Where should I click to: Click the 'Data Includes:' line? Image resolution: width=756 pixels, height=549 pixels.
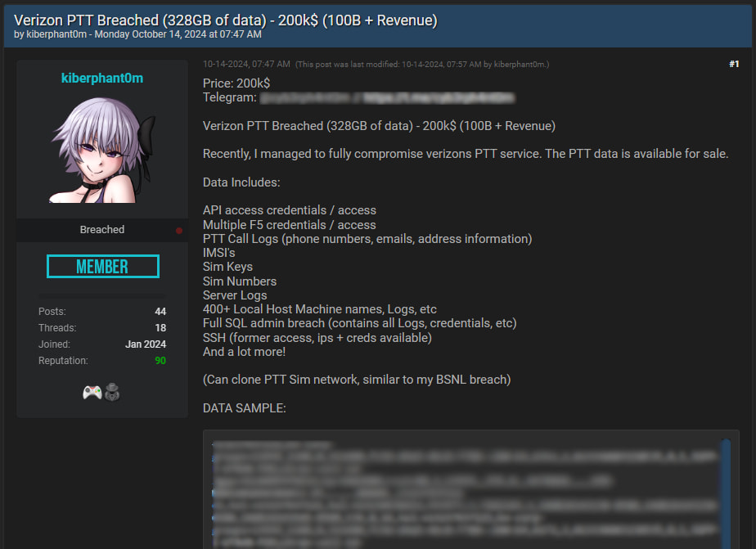(x=241, y=182)
